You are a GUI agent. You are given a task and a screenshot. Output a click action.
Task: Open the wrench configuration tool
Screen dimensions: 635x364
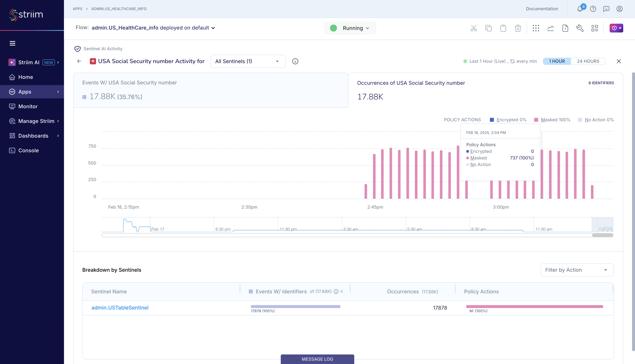click(x=580, y=28)
